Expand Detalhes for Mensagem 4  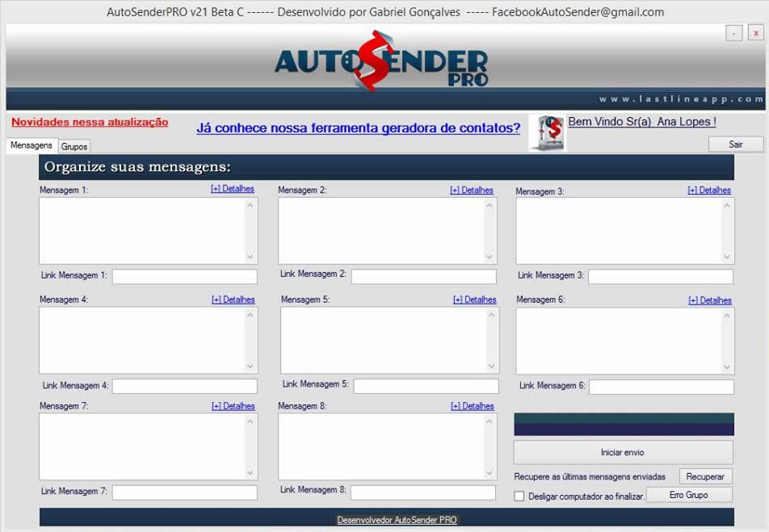(233, 300)
